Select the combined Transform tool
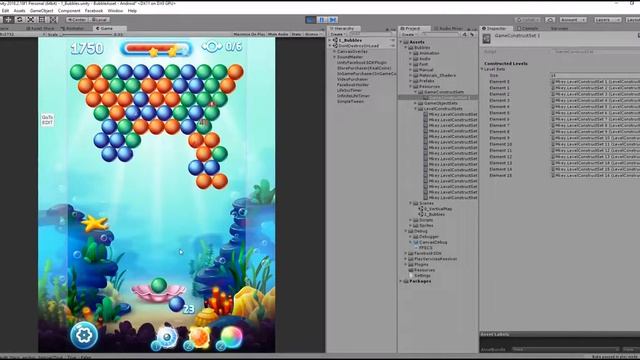Viewport: 640px width, 360px height. point(53,20)
